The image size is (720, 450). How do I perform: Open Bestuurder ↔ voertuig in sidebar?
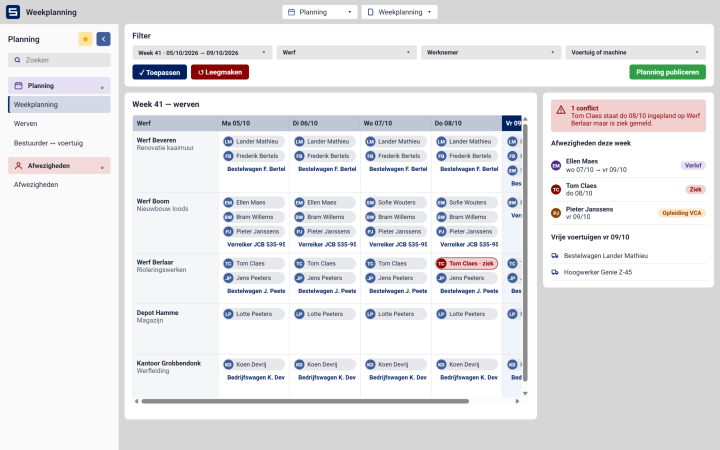59,143
